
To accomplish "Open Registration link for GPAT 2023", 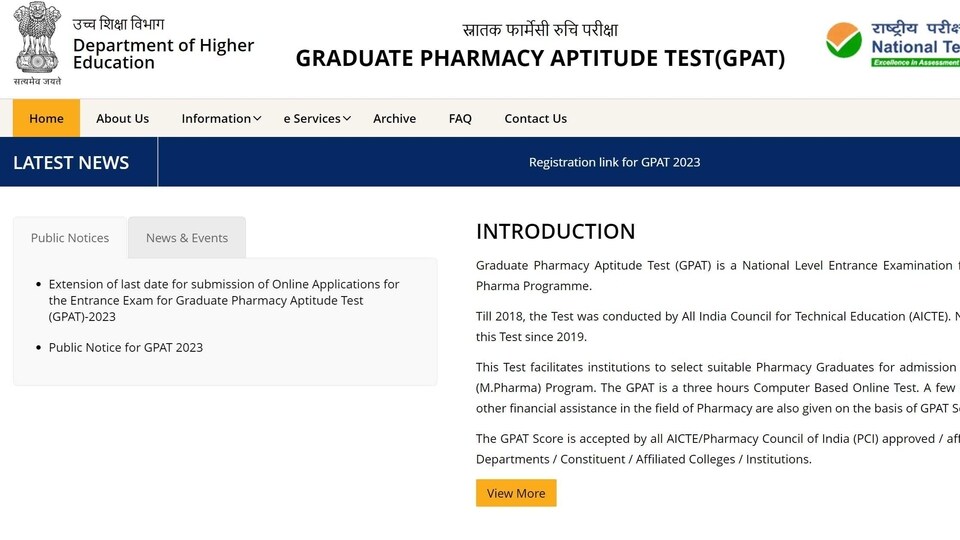I will (615, 162).
